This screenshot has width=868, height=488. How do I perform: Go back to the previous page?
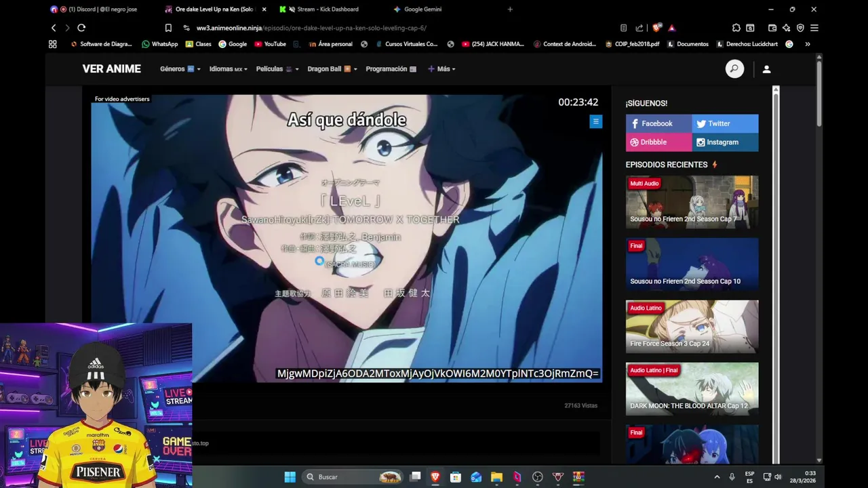(54, 28)
